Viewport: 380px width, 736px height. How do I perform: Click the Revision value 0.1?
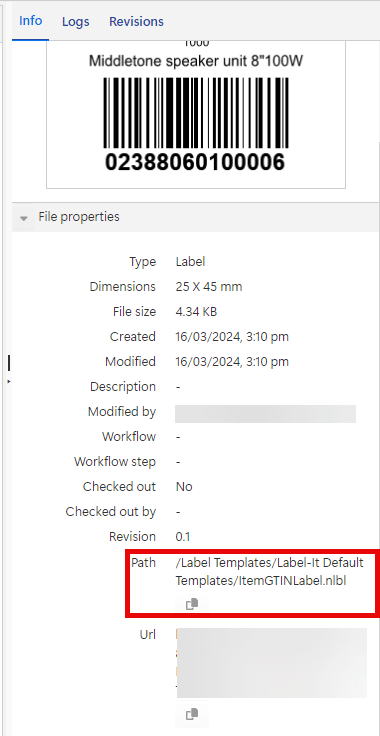pos(183,537)
